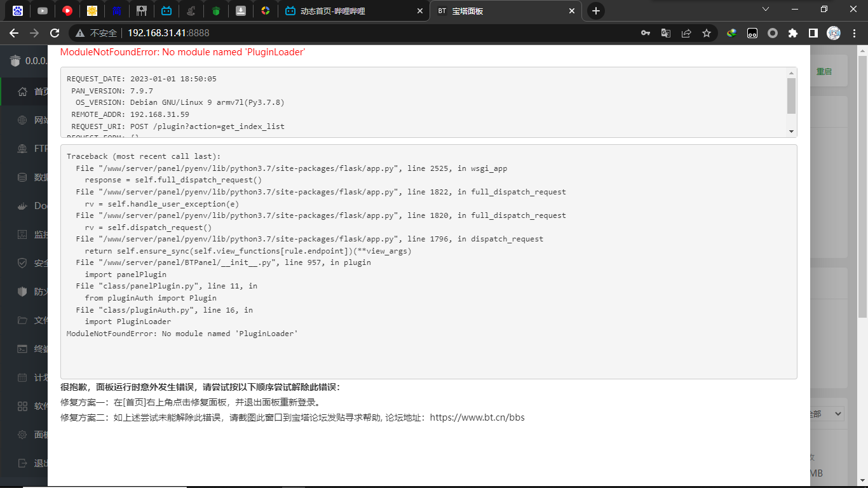The height and width of the screenshot is (488, 868).
Task: Open the Chrome profile avatar
Action: pyautogui.click(x=834, y=33)
